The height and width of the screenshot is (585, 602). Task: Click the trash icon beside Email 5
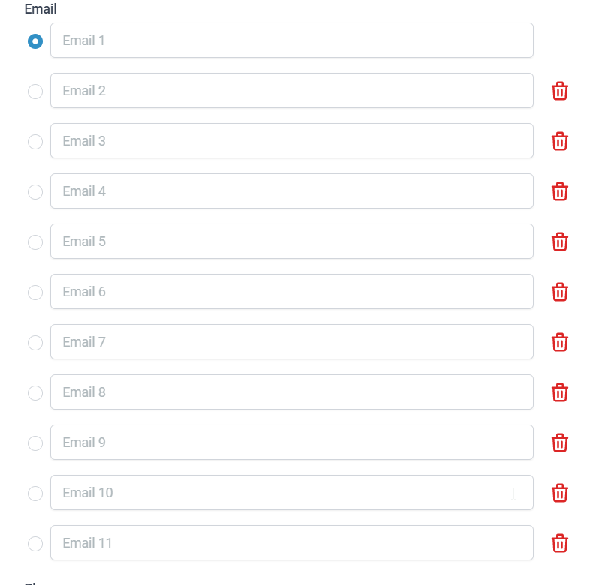(559, 242)
